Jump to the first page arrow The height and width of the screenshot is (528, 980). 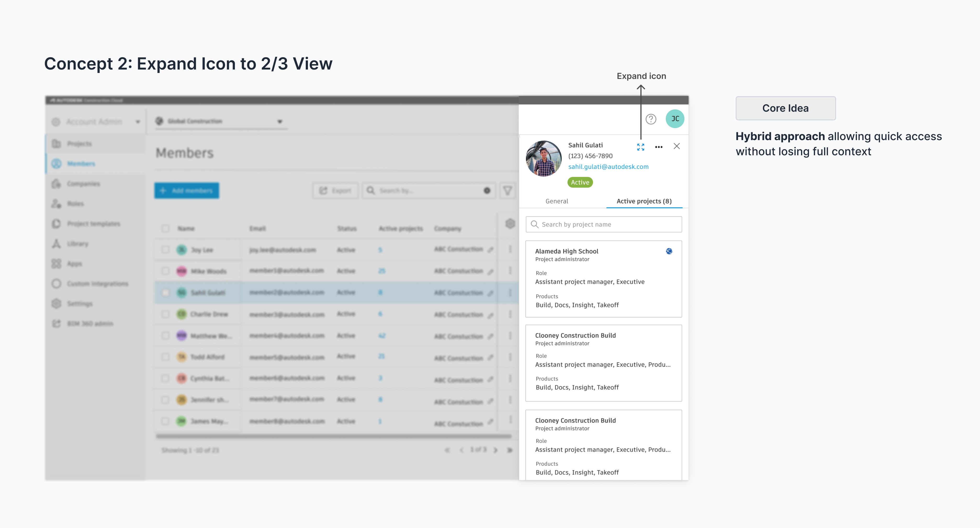coord(447,450)
